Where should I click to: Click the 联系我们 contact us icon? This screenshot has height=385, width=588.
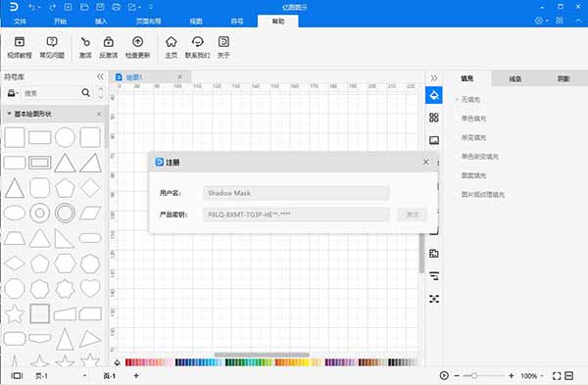tap(197, 47)
